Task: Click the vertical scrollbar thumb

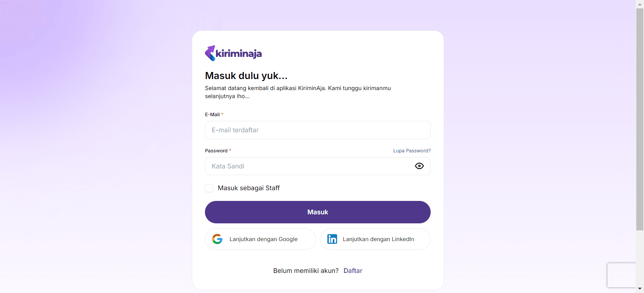Action: pyautogui.click(x=640, y=119)
